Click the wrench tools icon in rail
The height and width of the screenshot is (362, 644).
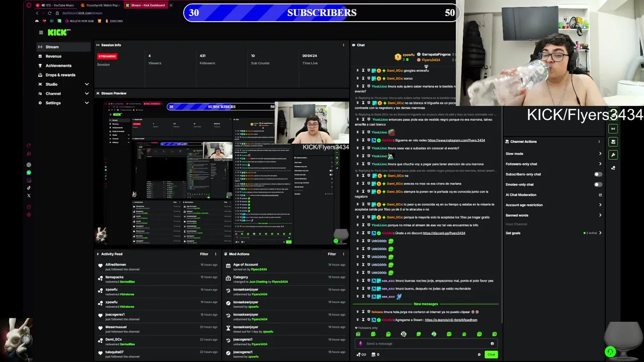pyautogui.click(x=613, y=155)
